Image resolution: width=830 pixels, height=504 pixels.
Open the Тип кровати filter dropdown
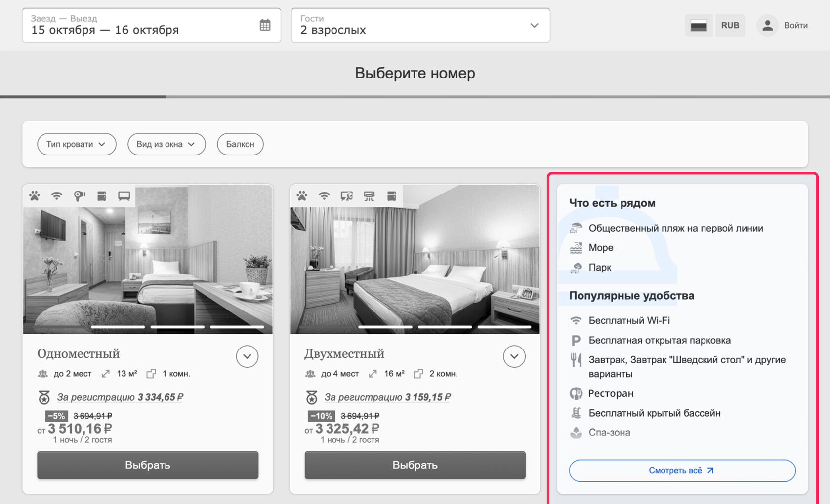[x=77, y=144]
